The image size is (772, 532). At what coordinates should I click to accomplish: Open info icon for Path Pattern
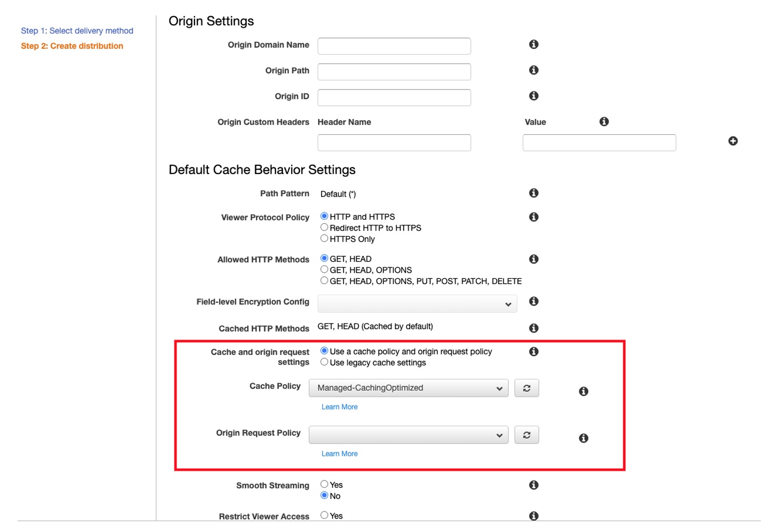pos(534,193)
